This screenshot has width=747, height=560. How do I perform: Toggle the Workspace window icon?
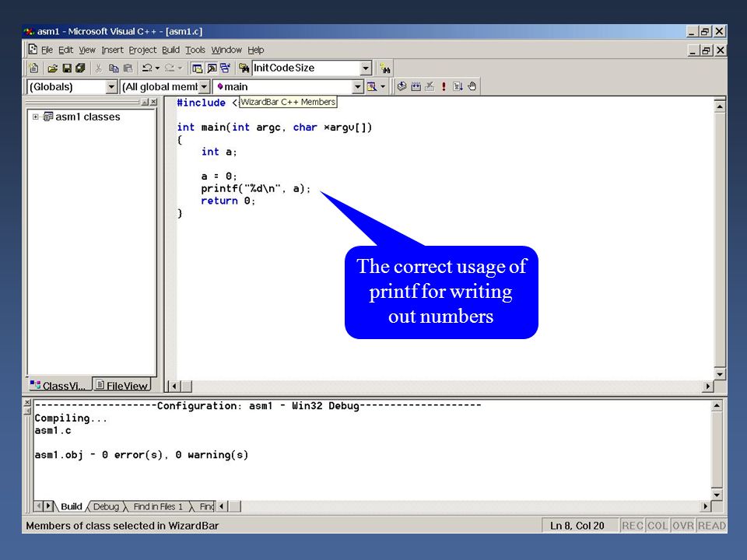click(197, 68)
